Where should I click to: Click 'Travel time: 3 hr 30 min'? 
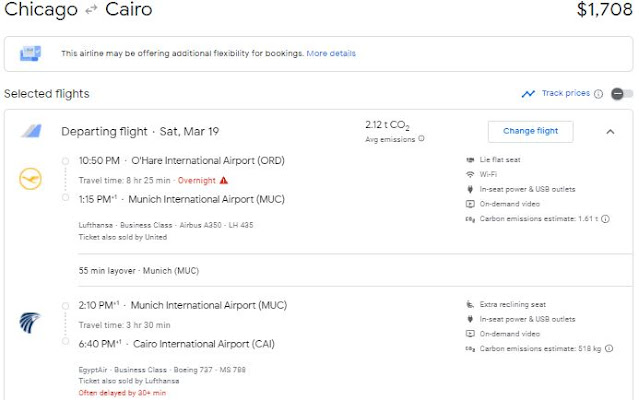coord(124,325)
